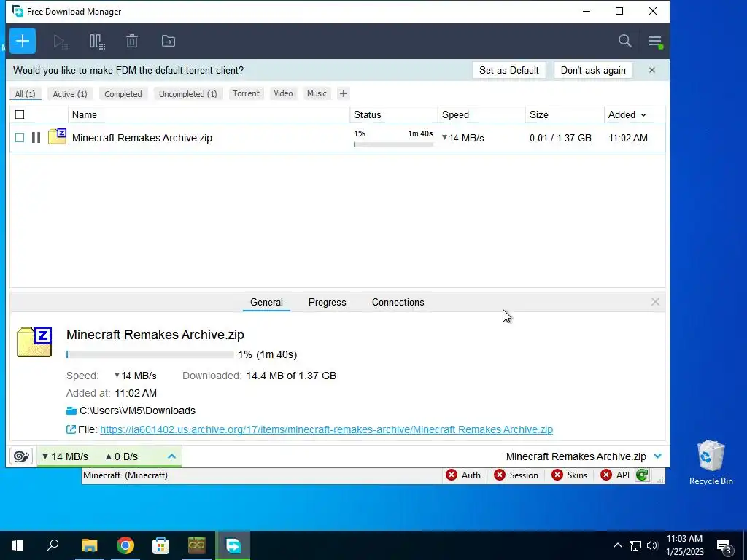This screenshot has height=560, width=747.
Task: Click the row's 1% progress bar
Action: pyautogui.click(x=393, y=144)
